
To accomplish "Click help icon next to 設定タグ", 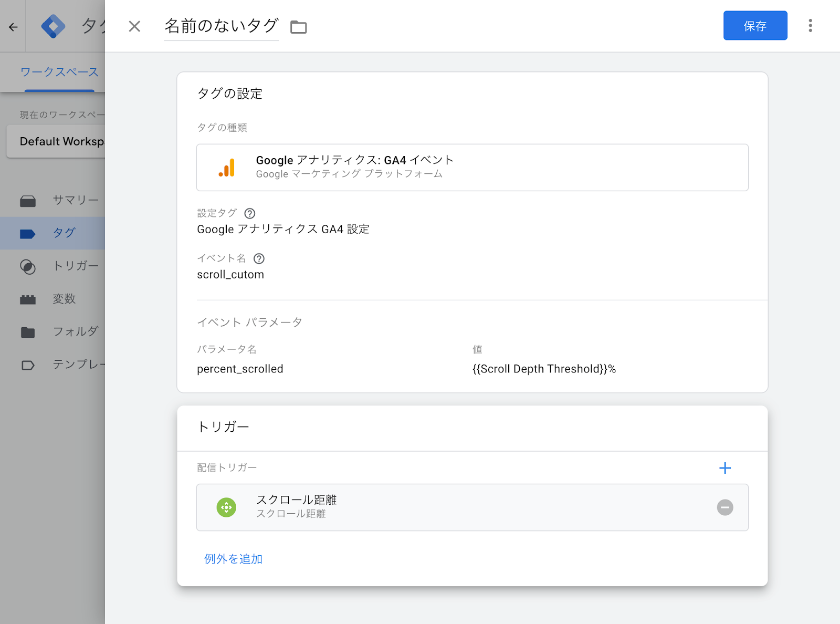I will click(x=250, y=213).
